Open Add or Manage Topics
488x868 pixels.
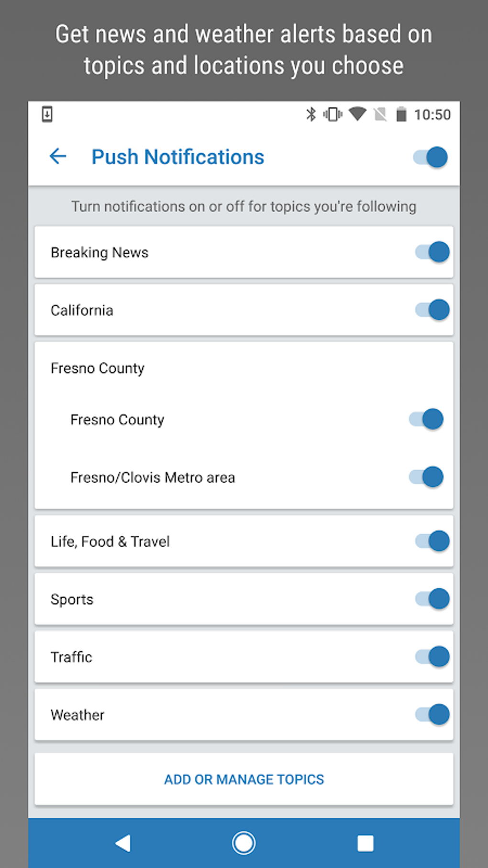(x=244, y=779)
